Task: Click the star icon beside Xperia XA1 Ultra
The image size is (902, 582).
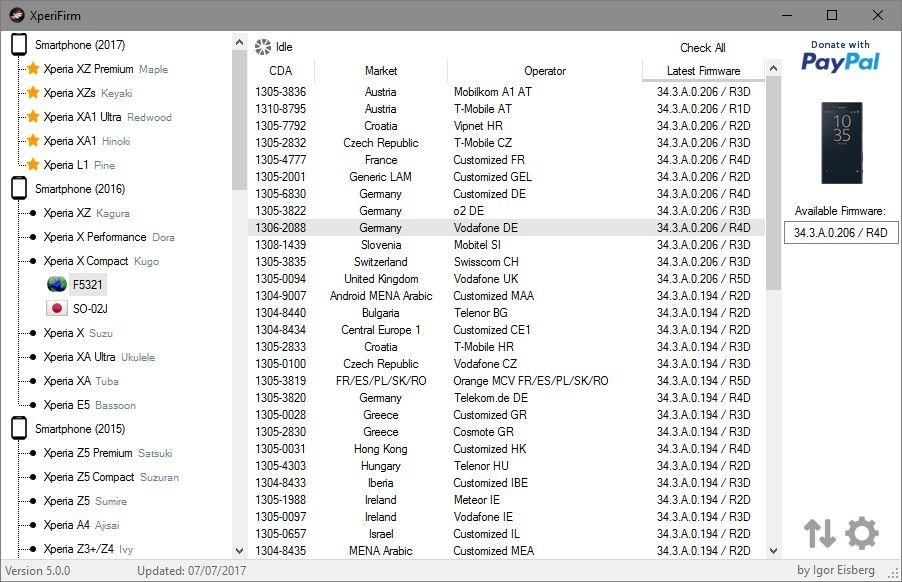Action: click(33, 117)
